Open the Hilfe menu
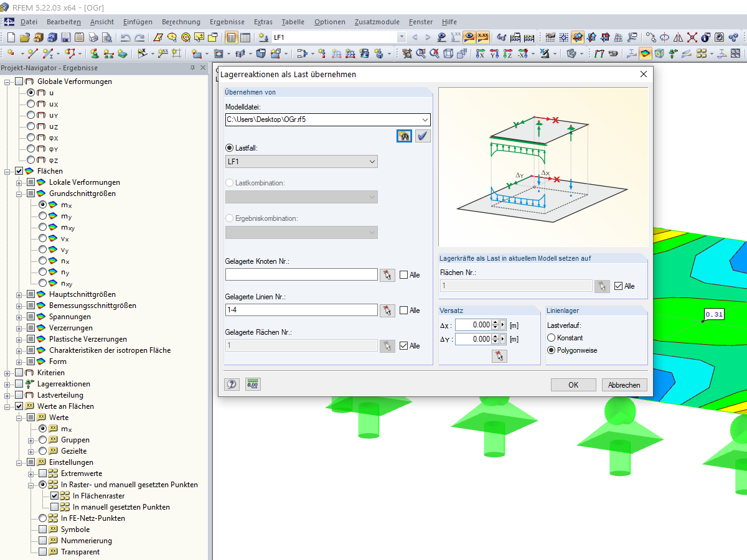Viewport: 747px width, 560px height. click(x=449, y=22)
